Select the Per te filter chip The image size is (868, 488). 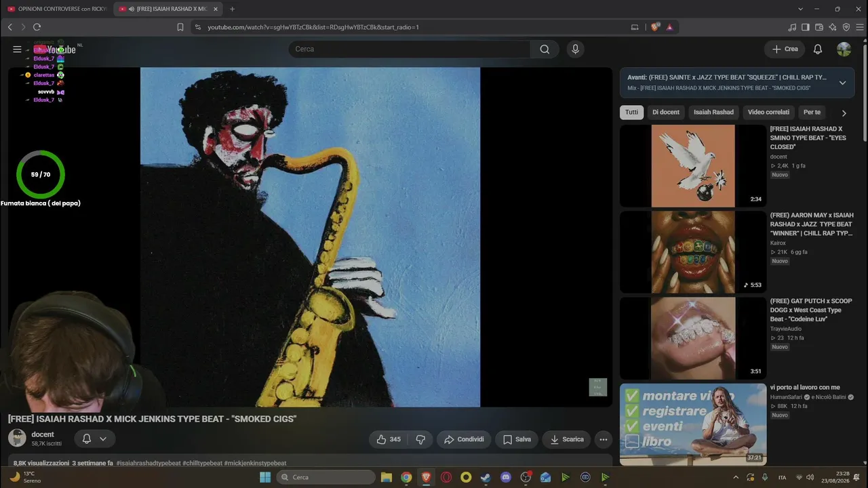point(812,113)
